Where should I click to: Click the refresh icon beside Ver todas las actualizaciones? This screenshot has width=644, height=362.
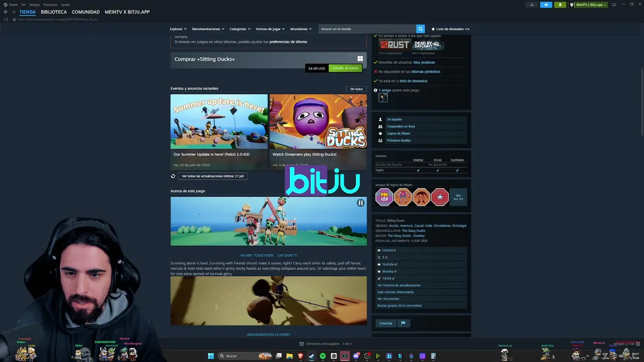pos(173,176)
